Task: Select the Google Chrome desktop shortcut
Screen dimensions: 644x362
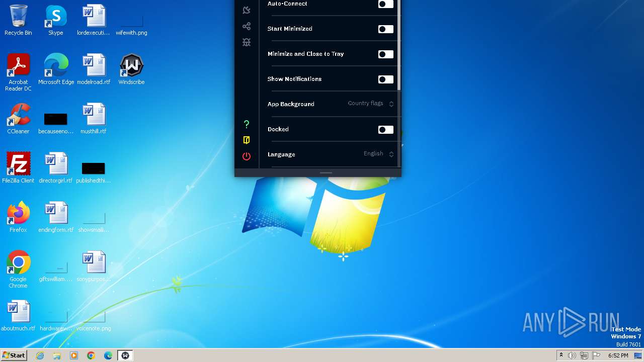Action: (18, 269)
